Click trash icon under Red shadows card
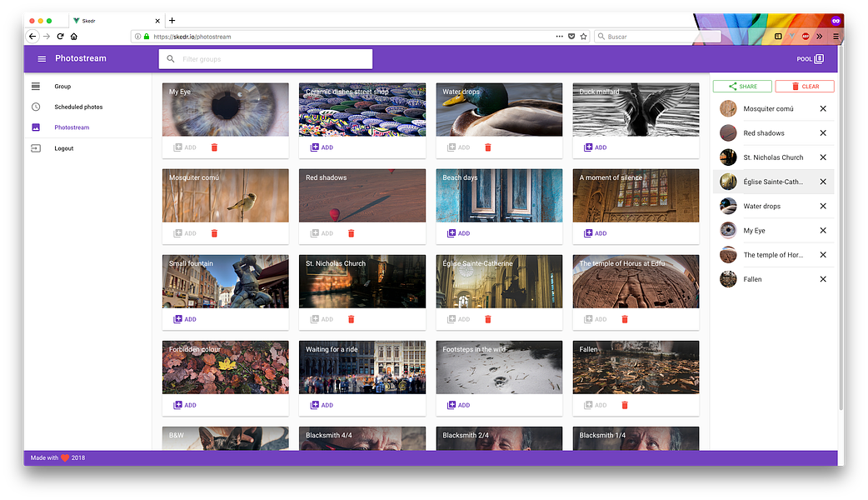 point(351,233)
